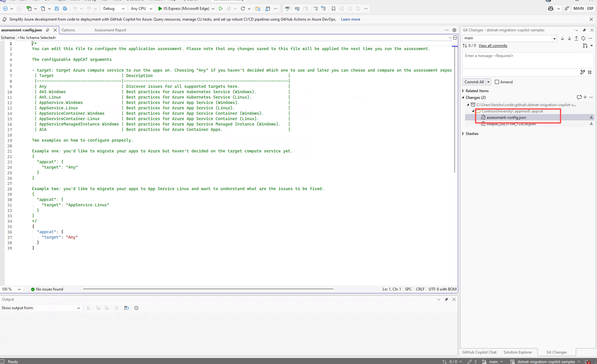This screenshot has height=364, width=597.
Task: Click the bookmark toggle icon in toolbar
Action: tap(334, 9)
